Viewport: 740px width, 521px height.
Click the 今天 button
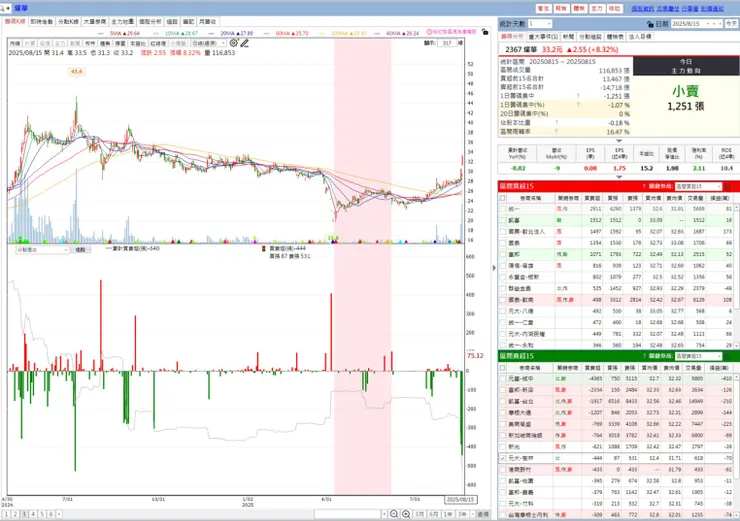tap(732, 24)
